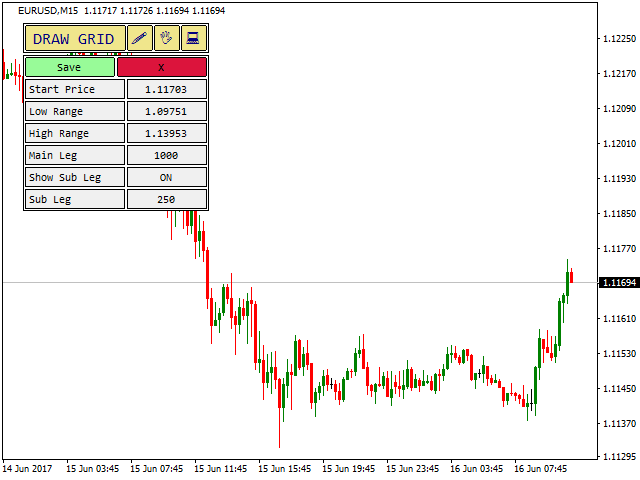Edit the Low Range value field
Viewport: 640px width, 480px height.
(x=166, y=111)
